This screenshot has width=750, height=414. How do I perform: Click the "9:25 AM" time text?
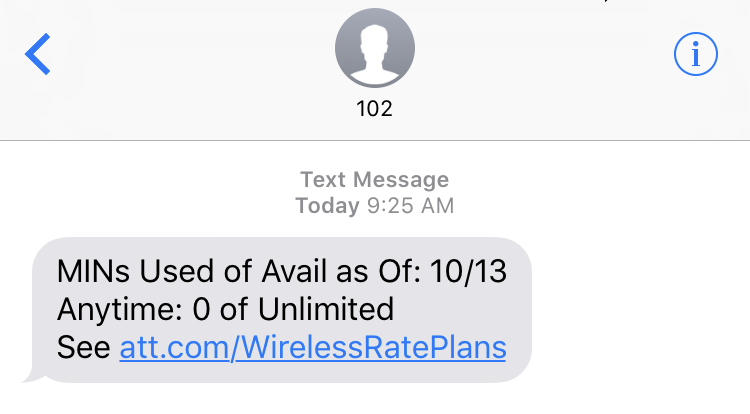pyautogui.click(x=410, y=206)
